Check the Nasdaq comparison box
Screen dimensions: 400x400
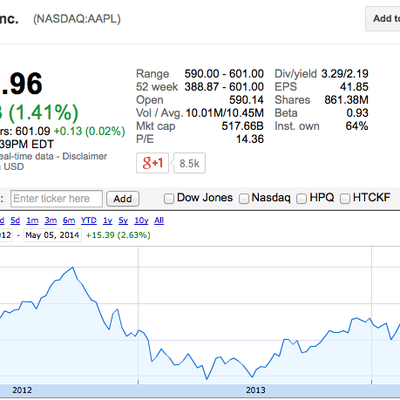pos(244,199)
